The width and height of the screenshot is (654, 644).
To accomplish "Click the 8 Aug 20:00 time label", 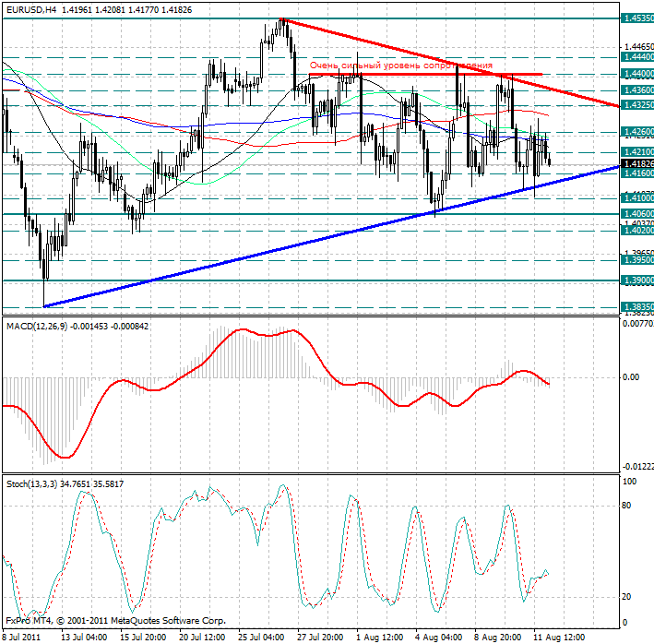I will click(x=498, y=638).
